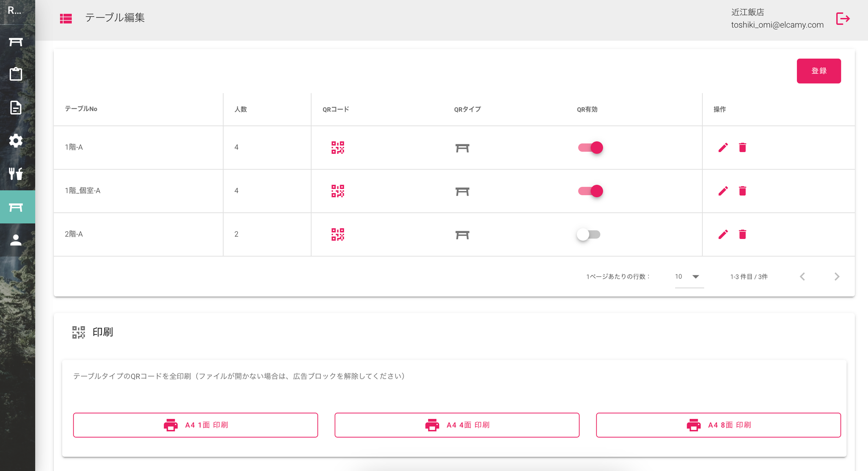Image resolution: width=868 pixels, height=471 pixels.
Task: Enable QR toggle for table 2階-A
Action: click(x=589, y=234)
